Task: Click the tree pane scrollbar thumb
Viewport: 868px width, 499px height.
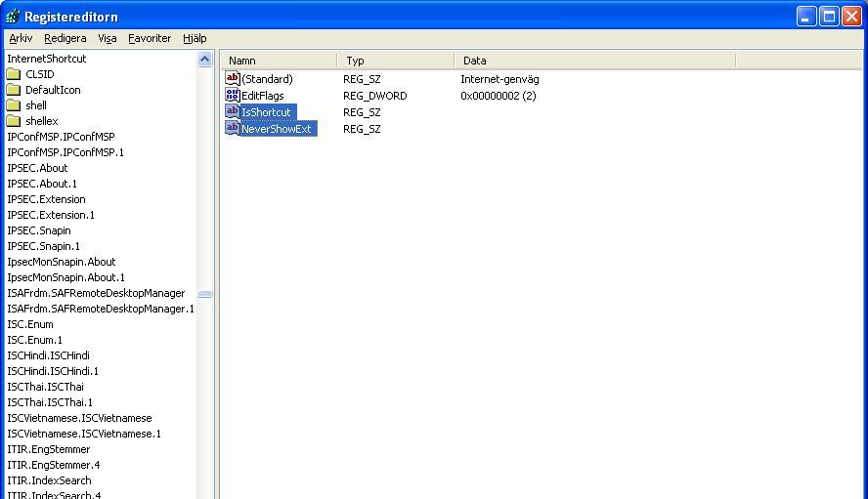Action: pyautogui.click(x=205, y=294)
